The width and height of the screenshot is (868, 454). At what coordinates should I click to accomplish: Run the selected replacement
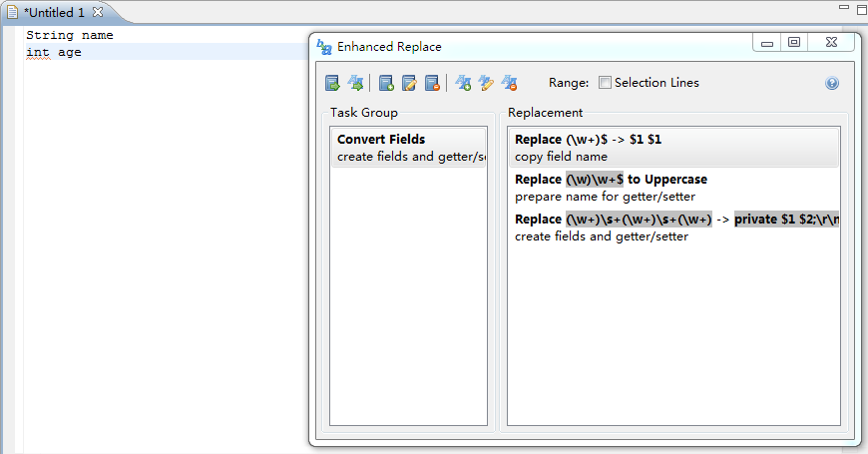(x=355, y=83)
